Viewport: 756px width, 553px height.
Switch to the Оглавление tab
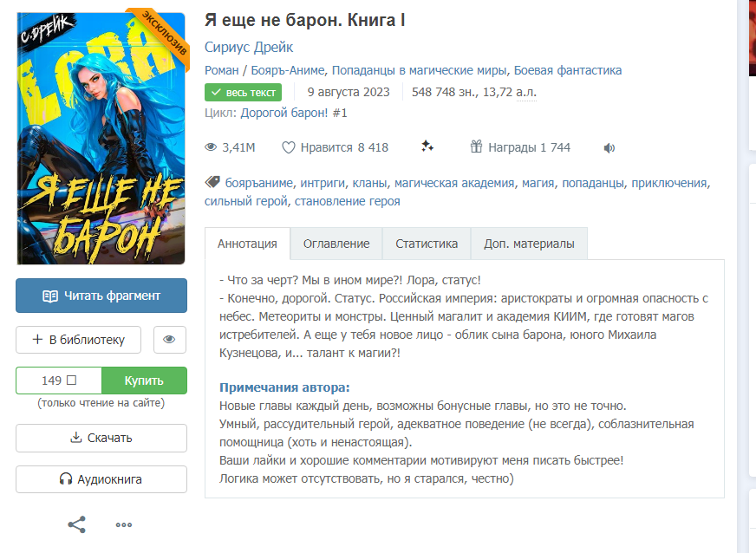click(x=336, y=244)
